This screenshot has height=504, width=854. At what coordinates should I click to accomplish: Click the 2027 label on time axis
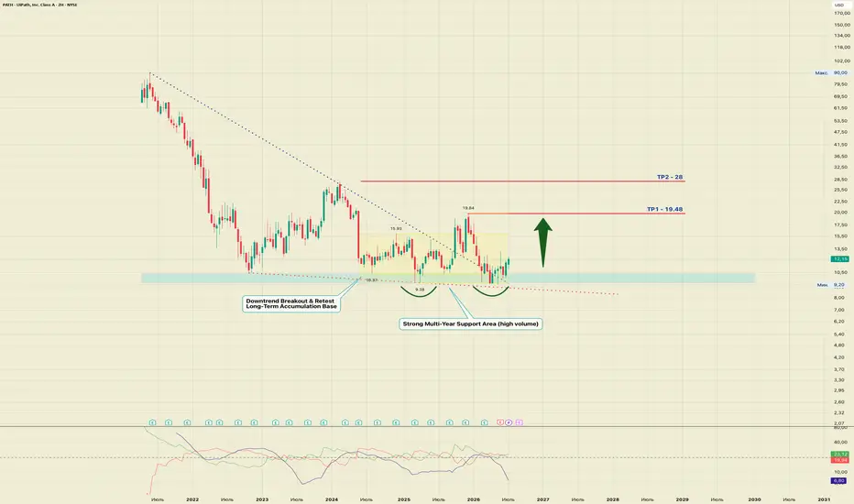pos(543,499)
